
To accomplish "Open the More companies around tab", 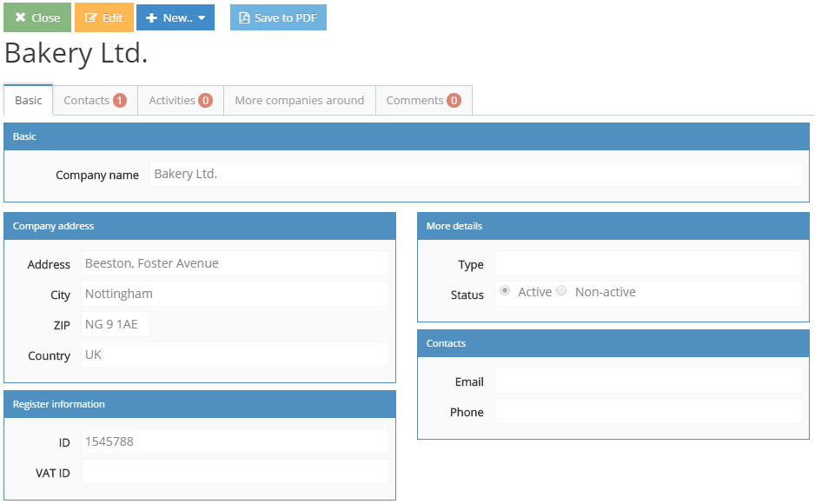I will [x=300, y=100].
